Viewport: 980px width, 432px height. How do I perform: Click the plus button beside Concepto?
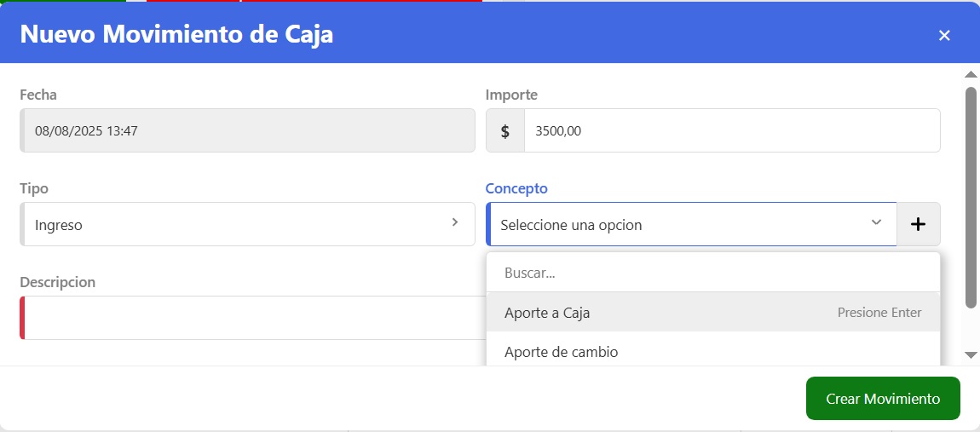918,224
